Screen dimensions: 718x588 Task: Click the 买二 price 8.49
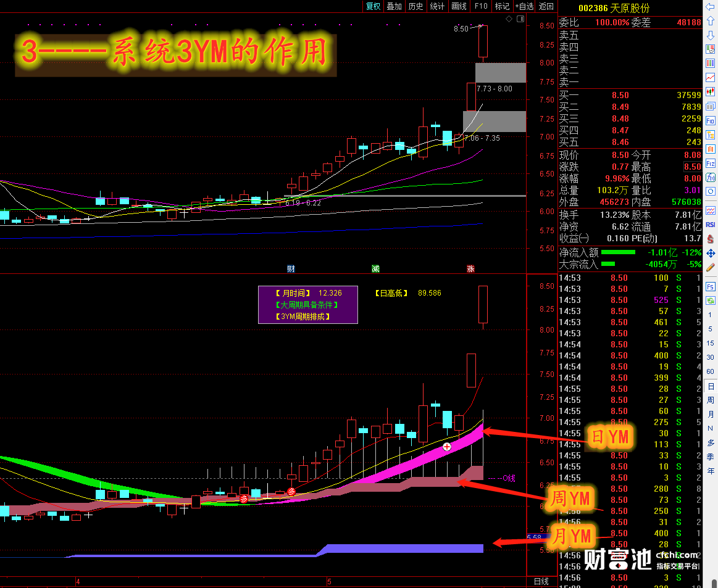pyautogui.click(x=620, y=107)
